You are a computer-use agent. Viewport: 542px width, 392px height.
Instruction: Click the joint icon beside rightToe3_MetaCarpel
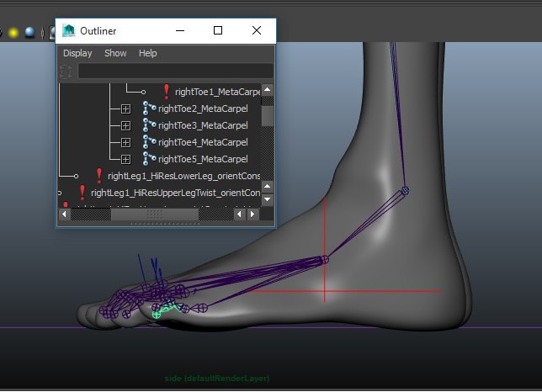149,125
